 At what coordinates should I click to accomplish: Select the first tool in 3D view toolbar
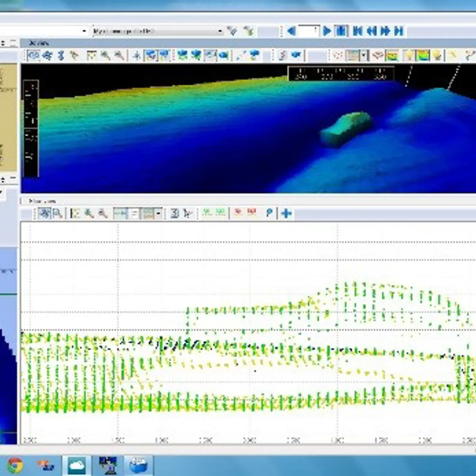(x=34, y=56)
